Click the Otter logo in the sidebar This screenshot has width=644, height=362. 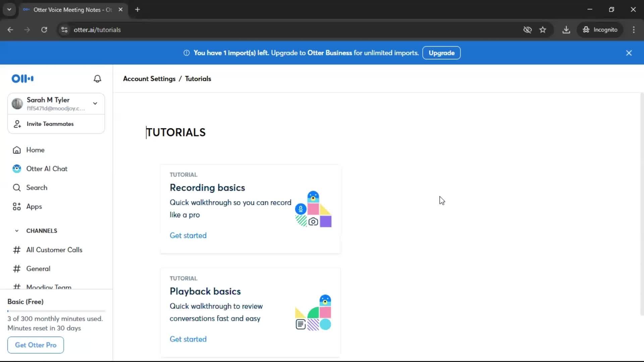click(22, 79)
